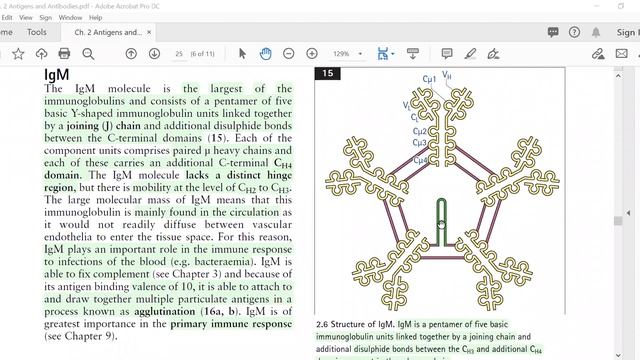Open the find text magnifier tool
640x360 pixels.
tap(88, 54)
